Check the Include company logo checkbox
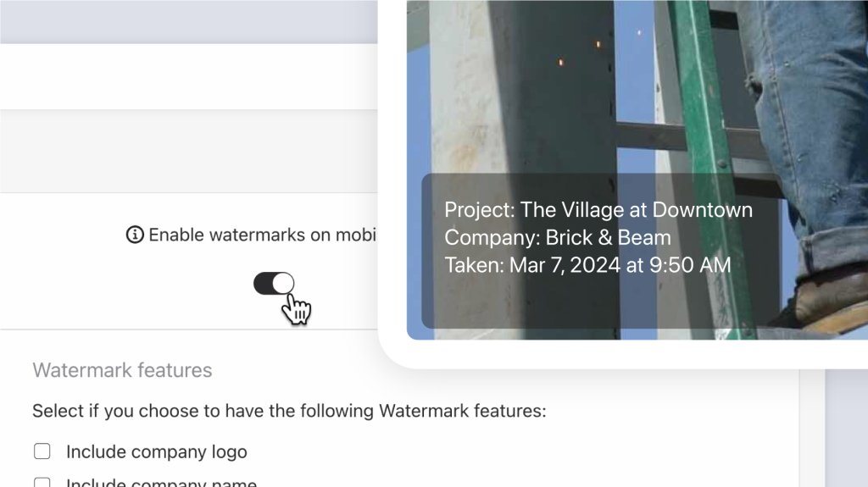The image size is (868, 487). point(42,451)
